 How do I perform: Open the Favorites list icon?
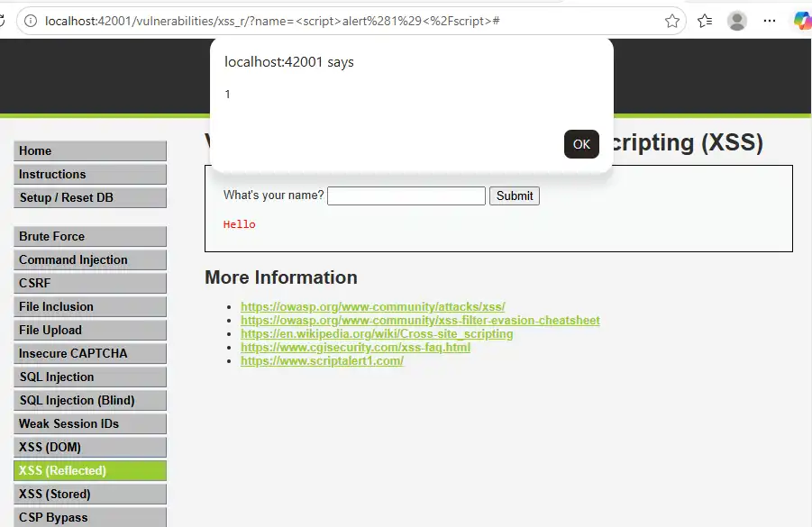click(x=704, y=21)
